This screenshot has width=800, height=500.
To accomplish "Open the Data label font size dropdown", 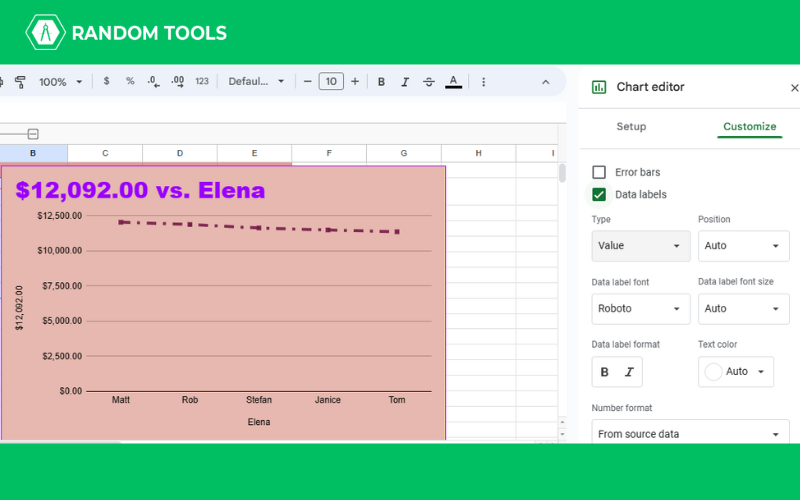I will click(x=743, y=309).
